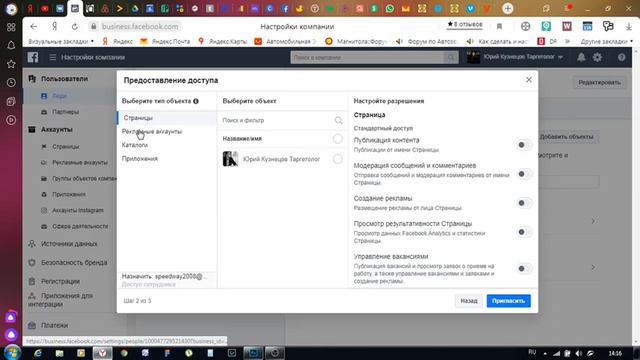Open the sidebar favorites star icon
The image size is (640, 360).
point(11,64)
